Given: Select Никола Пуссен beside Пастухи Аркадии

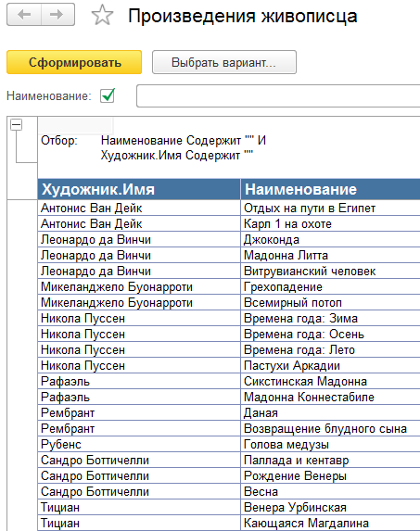Looking at the screenshot, I should 139,365.
